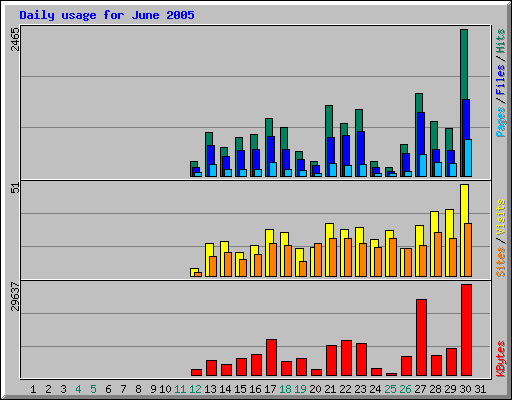Click the 2465 hits axis value
The image size is (512, 400).
(x=15, y=39)
